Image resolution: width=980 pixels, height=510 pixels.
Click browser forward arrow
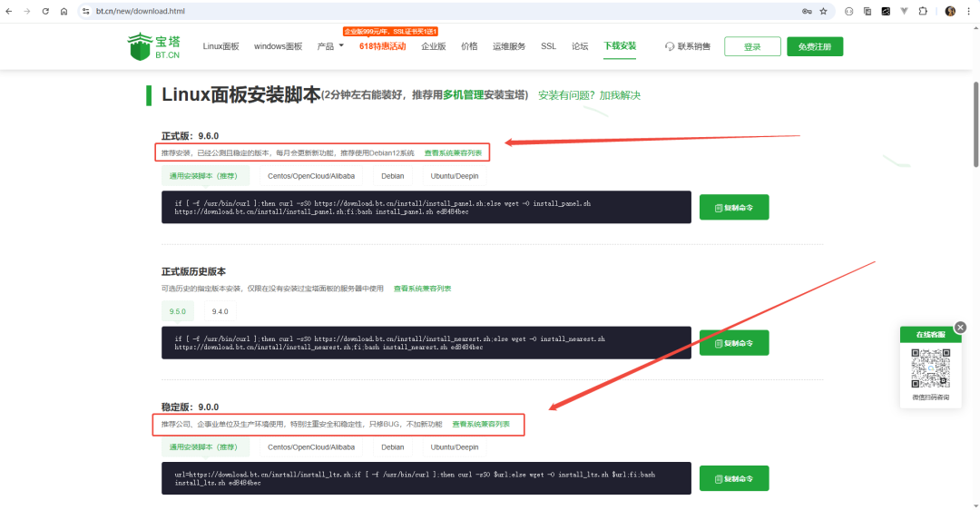tap(27, 11)
